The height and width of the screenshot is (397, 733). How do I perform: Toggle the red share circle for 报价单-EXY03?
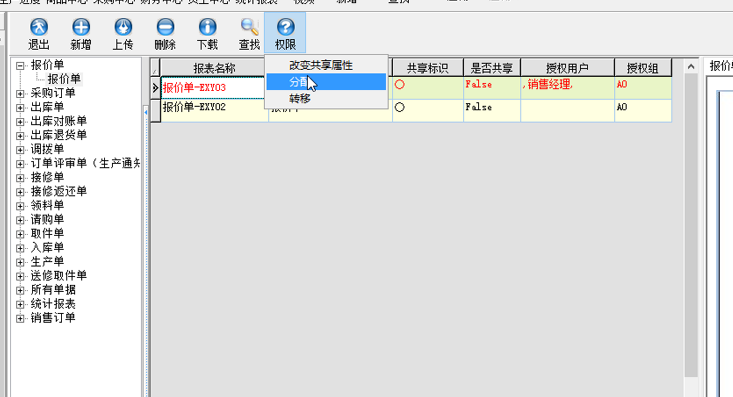tap(399, 85)
